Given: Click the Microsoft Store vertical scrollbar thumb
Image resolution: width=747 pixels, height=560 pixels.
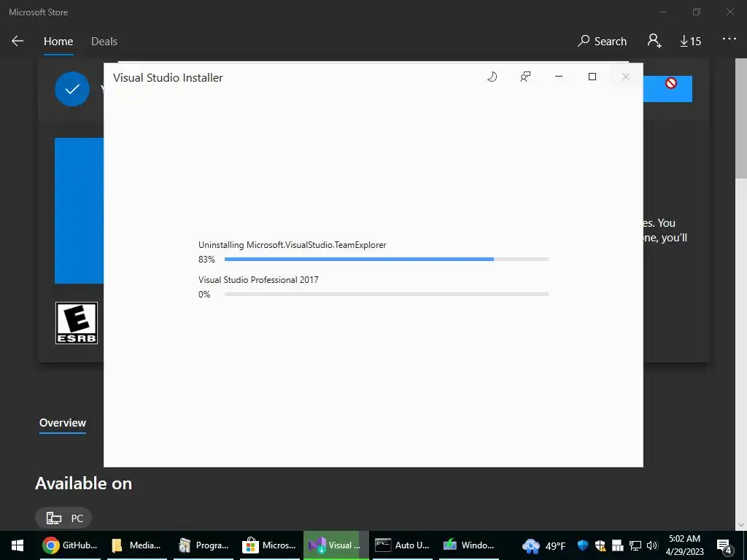Looking at the screenshot, I should coord(741,119).
